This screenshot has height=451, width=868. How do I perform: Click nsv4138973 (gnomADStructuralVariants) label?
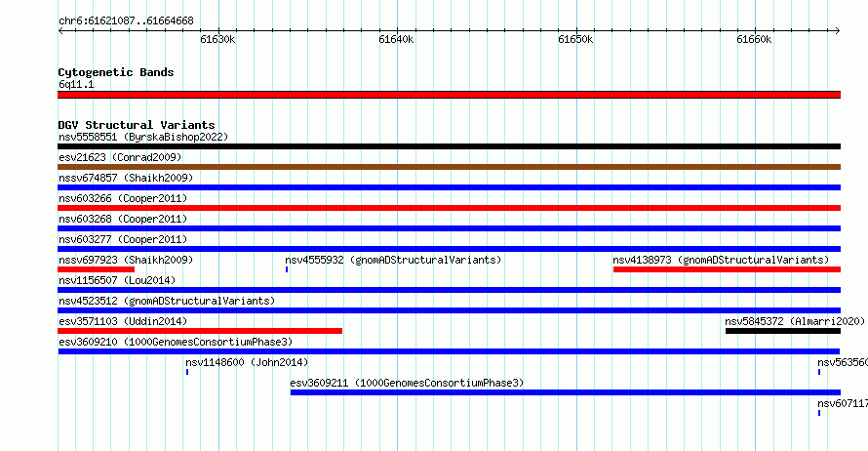[721, 260]
